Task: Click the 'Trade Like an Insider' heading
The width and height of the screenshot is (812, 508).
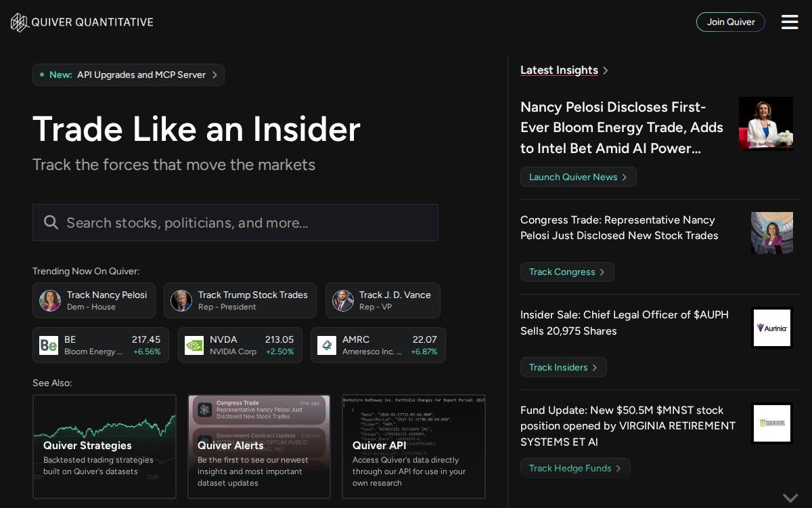Action: pos(196,129)
